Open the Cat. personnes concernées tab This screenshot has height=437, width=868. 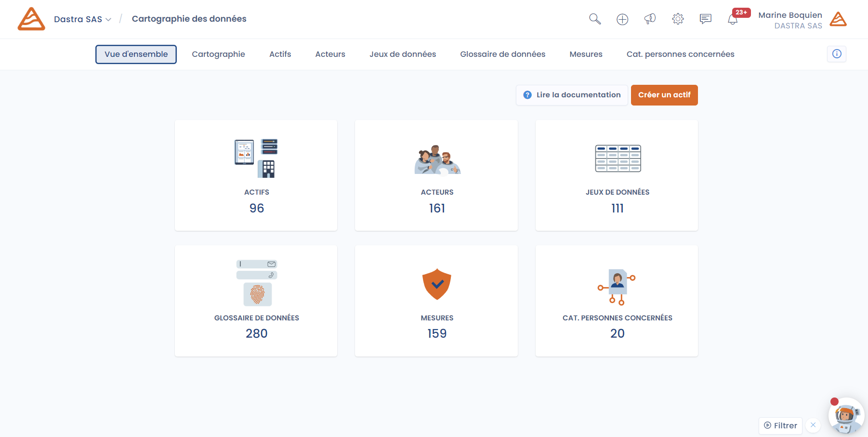pos(680,54)
